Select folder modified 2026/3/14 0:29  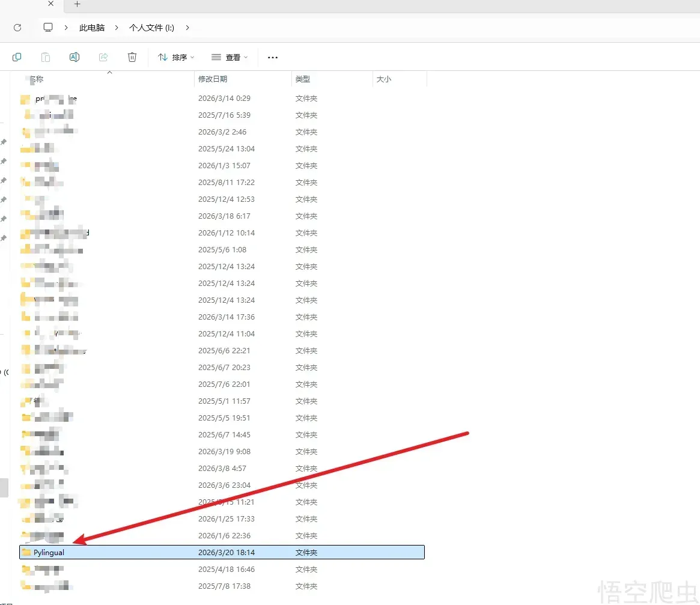tap(222, 98)
